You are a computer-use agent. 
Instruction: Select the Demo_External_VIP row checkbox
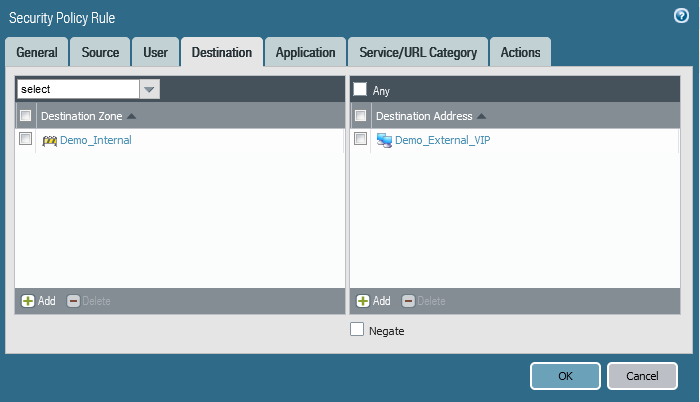click(360, 139)
